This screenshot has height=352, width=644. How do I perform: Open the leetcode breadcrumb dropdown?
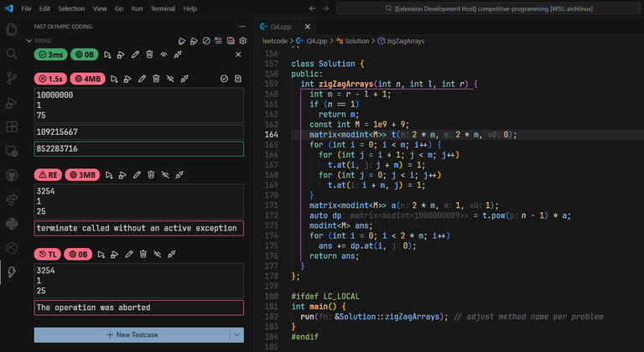coord(275,41)
